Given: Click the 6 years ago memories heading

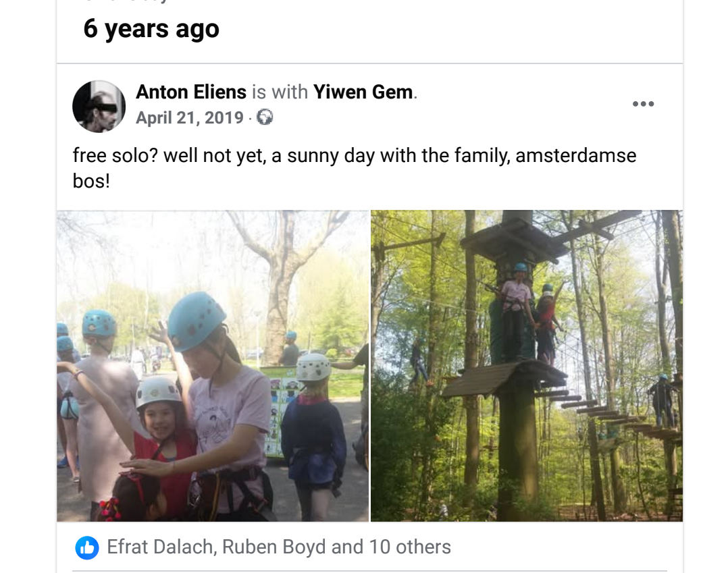Looking at the screenshot, I should point(151,29).
